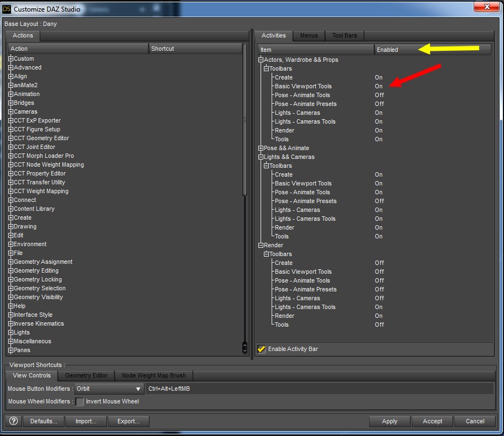Click the Enabled column header
Viewport: 504px width, 436px height.
tap(433, 50)
